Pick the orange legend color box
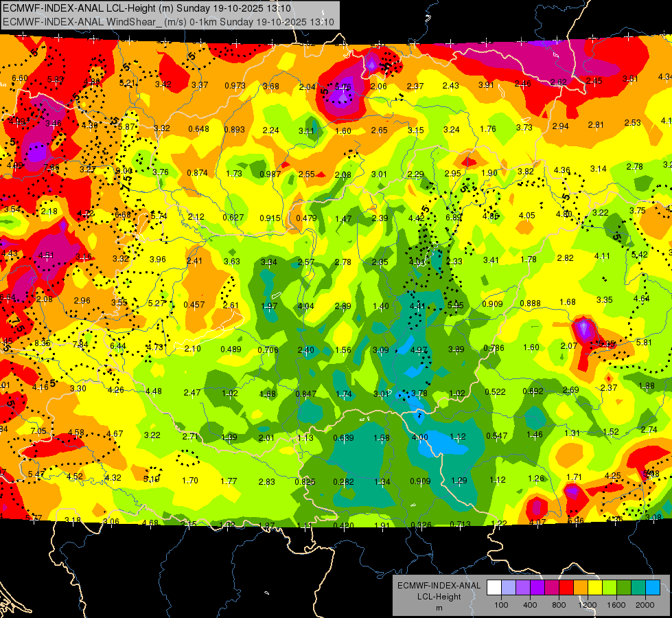This screenshot has width=672, height=618. (581, 588)
